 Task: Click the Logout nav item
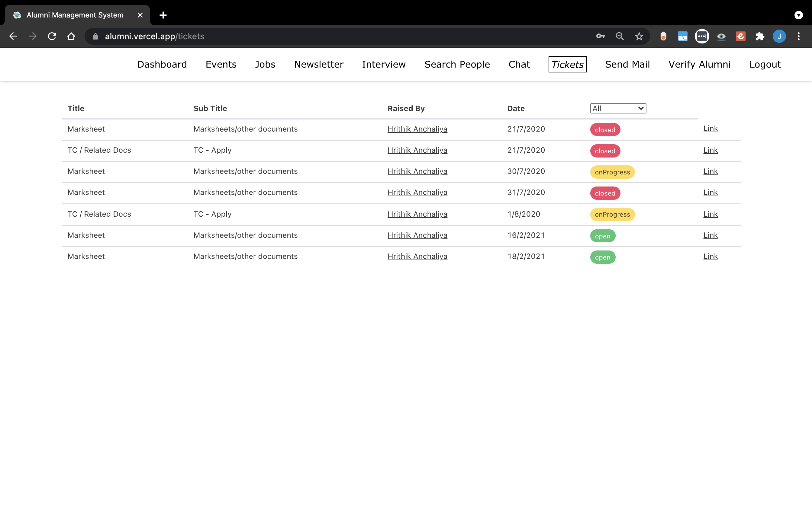pyautogui.click(x=765, y=64)
